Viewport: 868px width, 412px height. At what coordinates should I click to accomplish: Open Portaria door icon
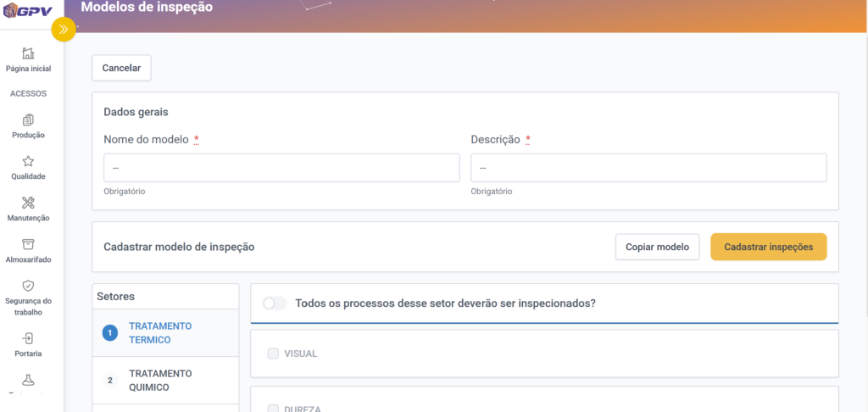(28, 338)
